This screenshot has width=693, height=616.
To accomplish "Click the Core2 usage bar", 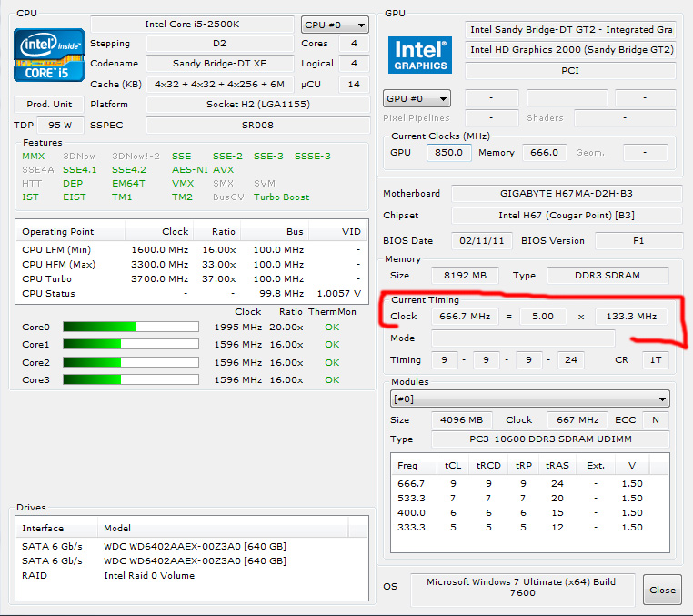I will pyautogui.click(x=131, y=362).
